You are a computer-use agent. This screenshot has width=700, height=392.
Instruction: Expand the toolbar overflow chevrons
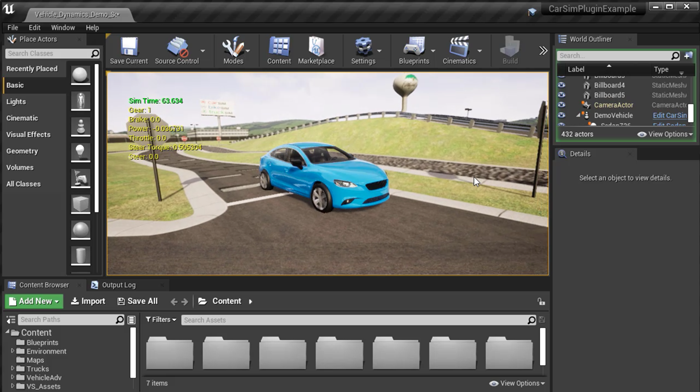pyautogui.click(x=543, y=50)
